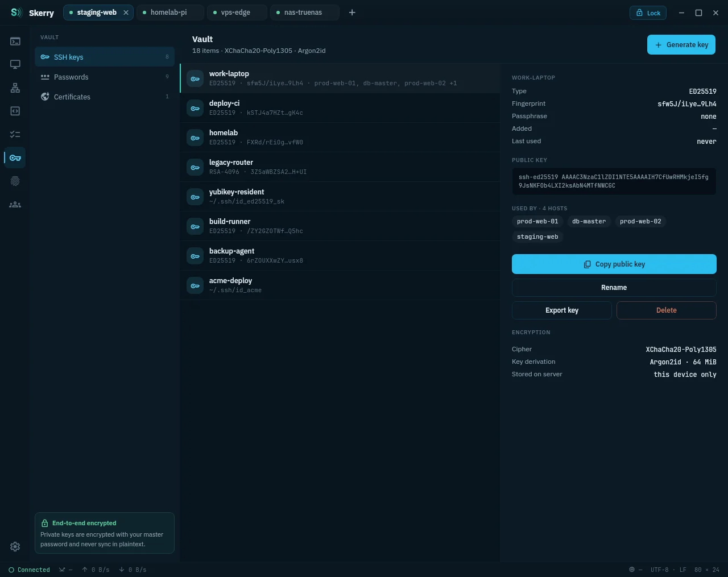Screen dimensions: 728x577
Task: Rename the work-laptop key
Action: click(x=614, y=288)
